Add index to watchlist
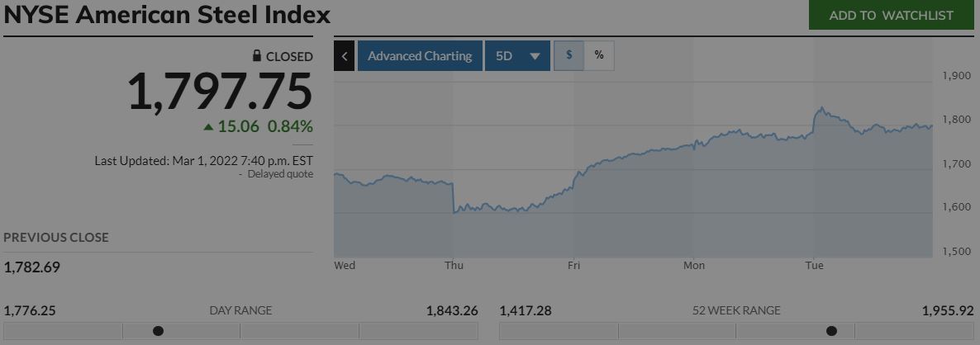Screen dimensions: 980x345 pyautogui.click(x=891, y=15)
